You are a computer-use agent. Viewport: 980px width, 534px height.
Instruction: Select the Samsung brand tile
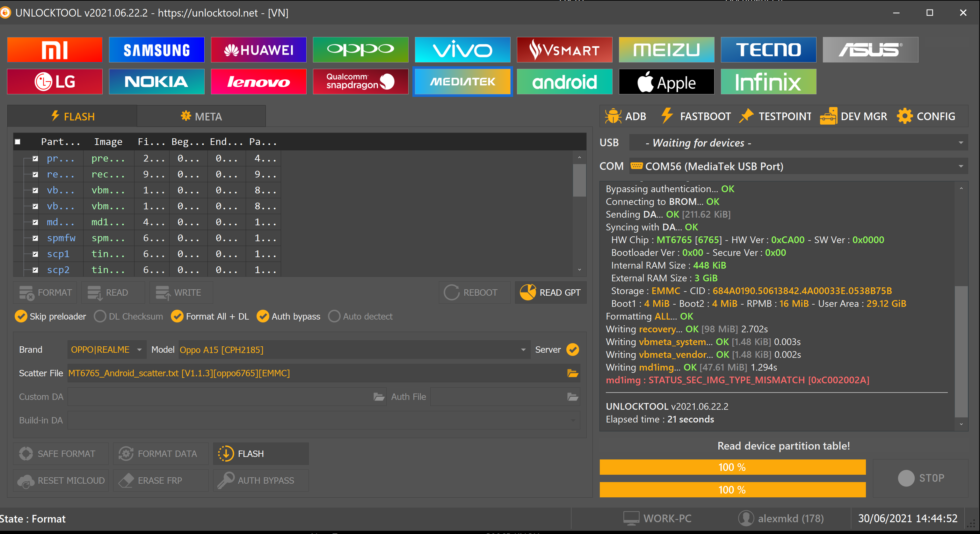point(157,49)
